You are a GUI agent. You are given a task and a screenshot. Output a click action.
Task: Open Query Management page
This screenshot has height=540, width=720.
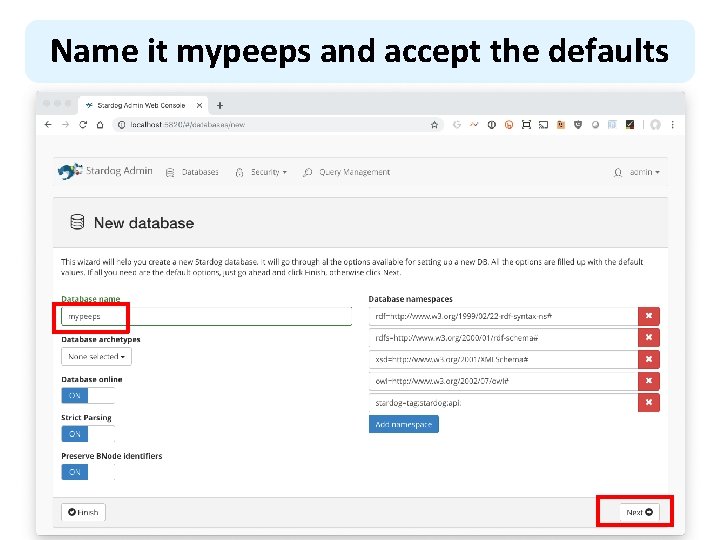tap(347, 172)
